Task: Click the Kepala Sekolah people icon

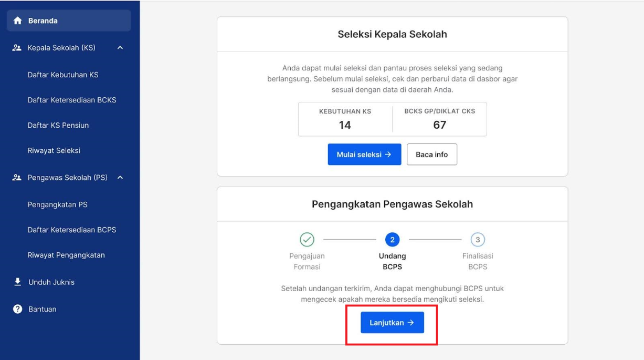Action: point(17,48)
